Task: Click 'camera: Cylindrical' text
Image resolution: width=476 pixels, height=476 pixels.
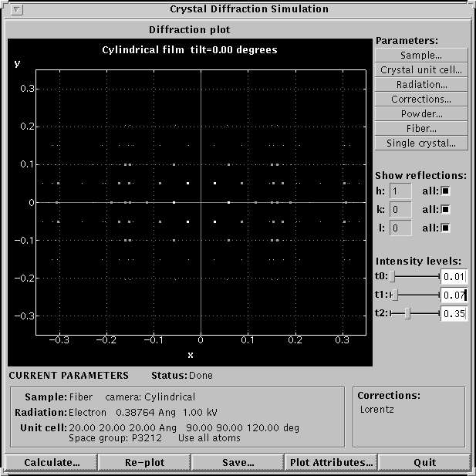Action: 150,397
